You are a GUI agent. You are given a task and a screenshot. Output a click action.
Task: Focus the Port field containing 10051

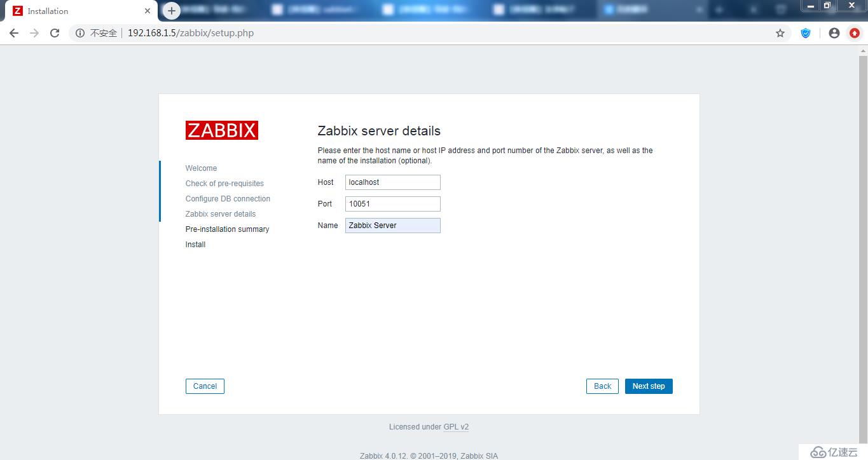[x=393, y=204]
